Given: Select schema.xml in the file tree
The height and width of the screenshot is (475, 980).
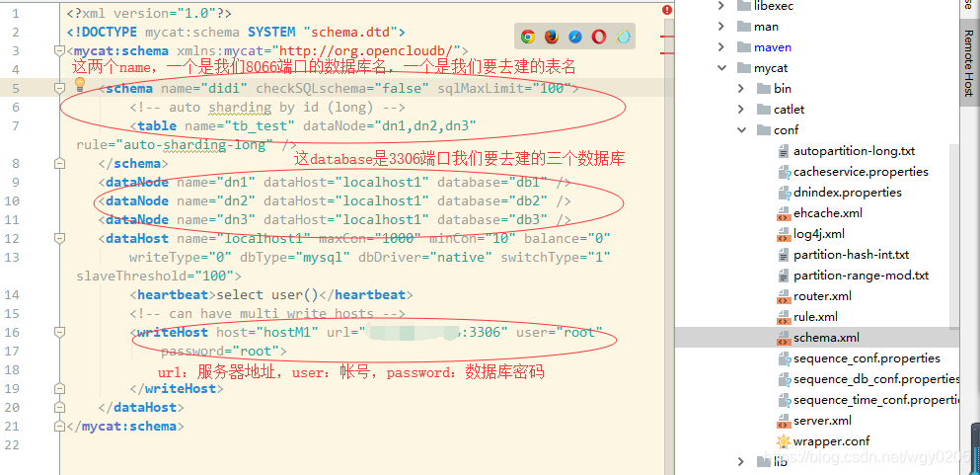Looking at the screenshot, I should click(826, 338).
